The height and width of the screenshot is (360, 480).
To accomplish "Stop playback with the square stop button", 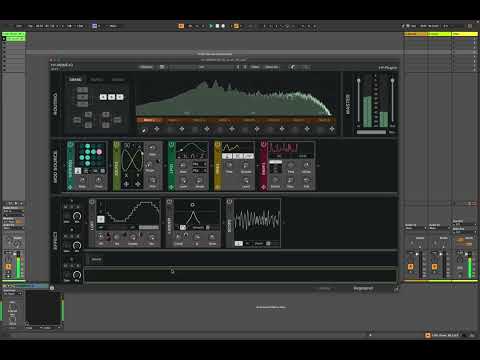I will point(217,26).
